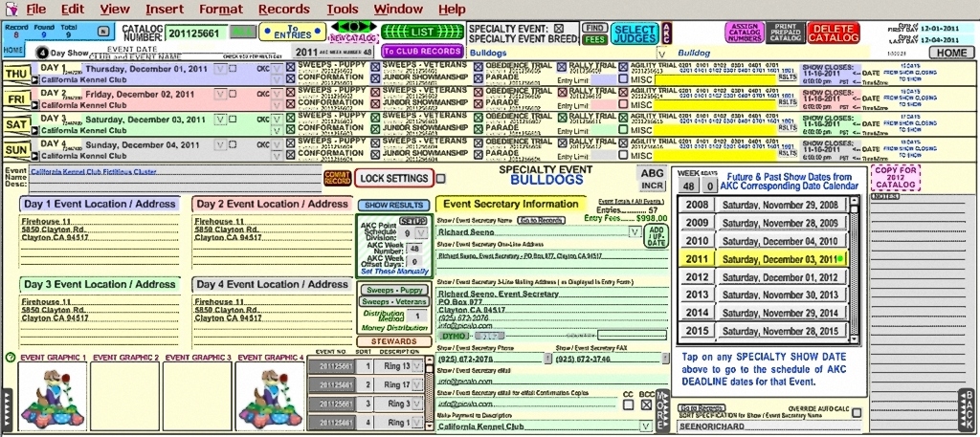
Task: Open the Edit menu
Action: coord(73,10)
